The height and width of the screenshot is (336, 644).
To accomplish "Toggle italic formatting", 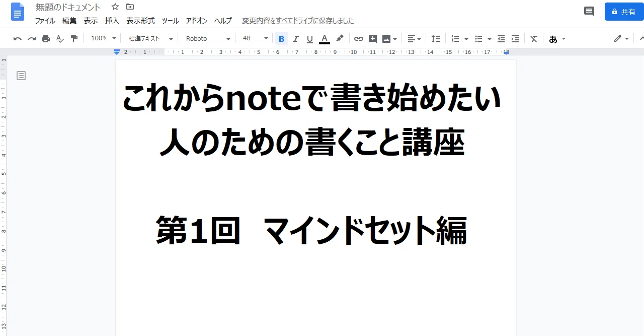I will point(296,39).
